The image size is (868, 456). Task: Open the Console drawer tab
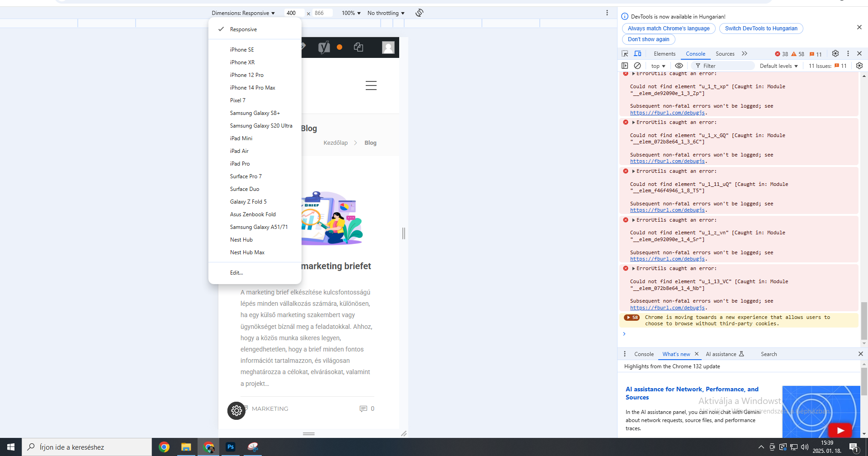[x=644, y=354]
